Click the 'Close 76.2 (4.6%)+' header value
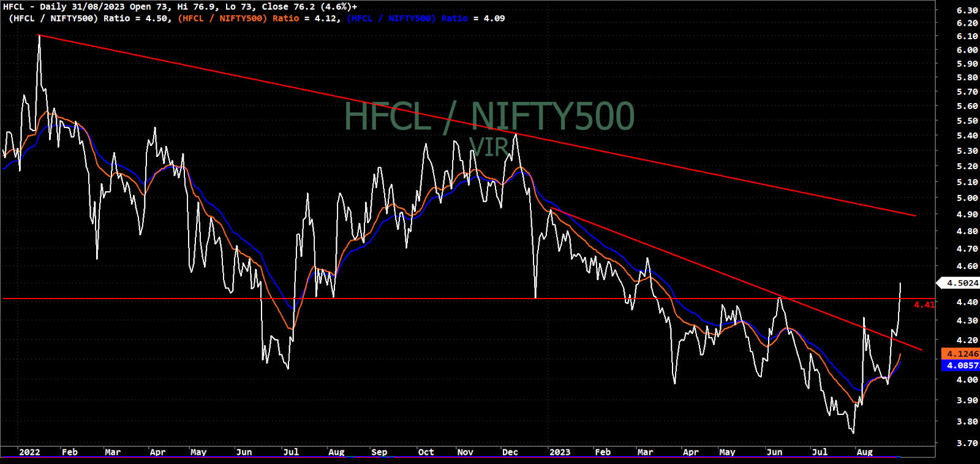The image size is (980, 464). click(309, 7)
